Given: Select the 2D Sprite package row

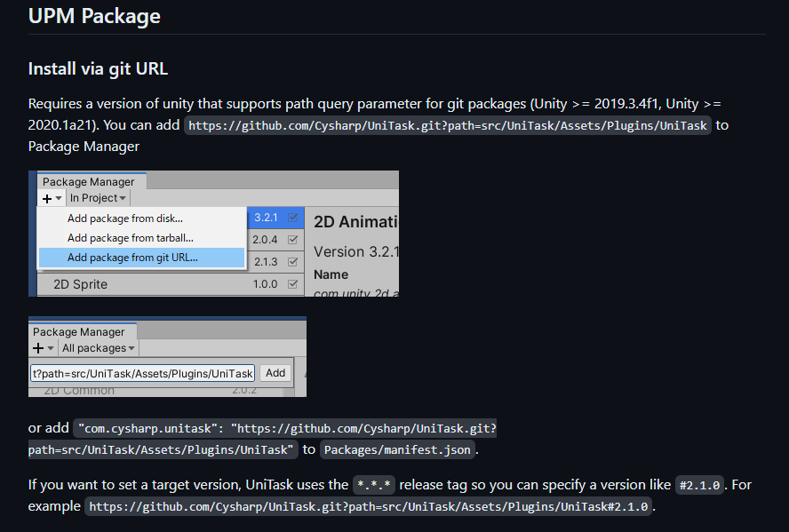Looking at the screenshot, I should click(x=171, y=284).
